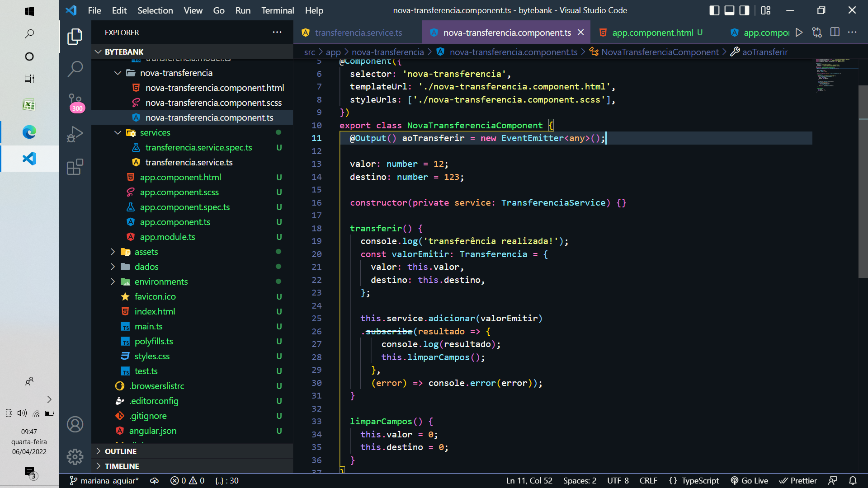Customize layout icon in title bar

pos(766,10)
